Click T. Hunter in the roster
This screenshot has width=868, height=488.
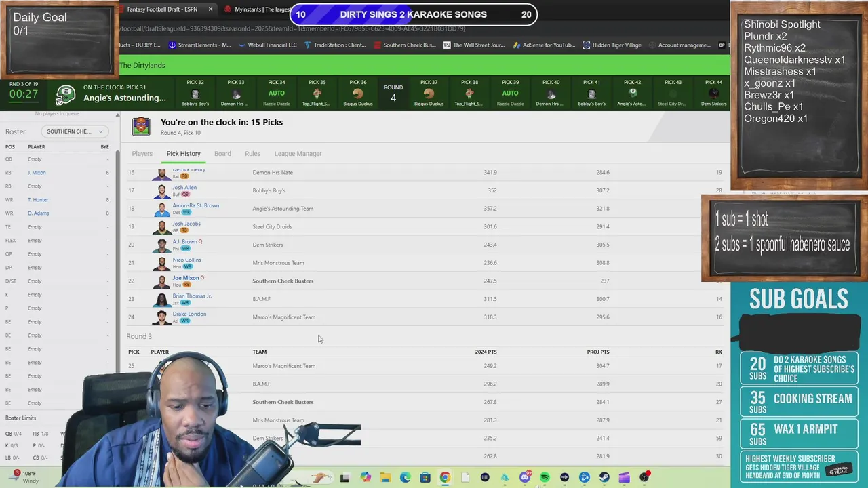click(x=38, y=200)
